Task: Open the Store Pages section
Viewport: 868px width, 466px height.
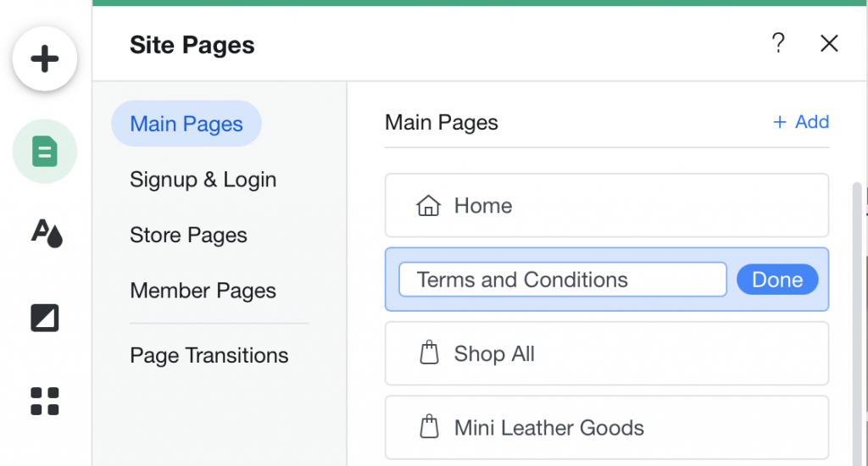Action: (x=188, y=236)
